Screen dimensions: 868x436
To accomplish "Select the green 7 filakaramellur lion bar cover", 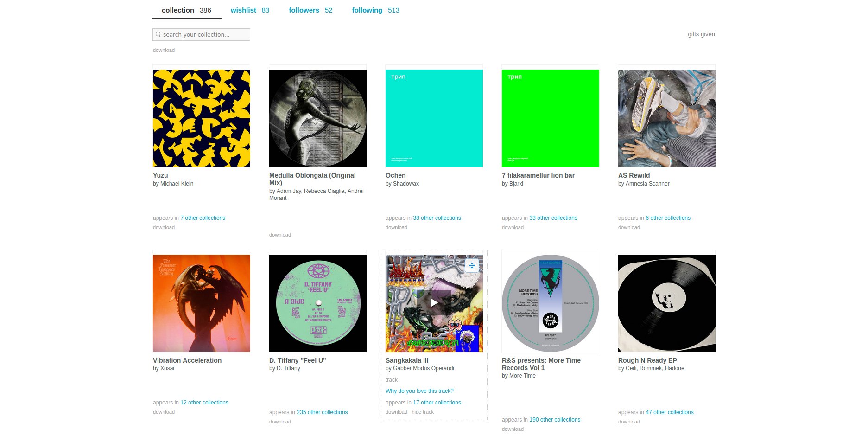I will pos(551,118).
